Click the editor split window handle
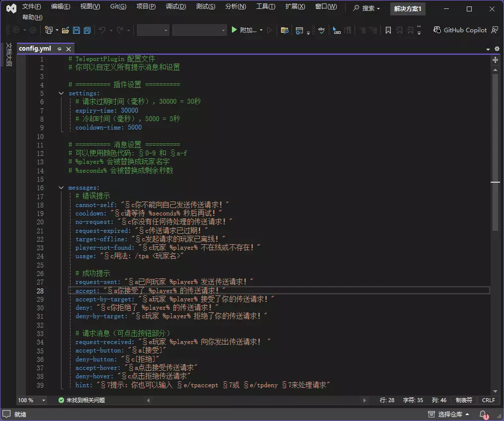The image size is (504, 421). pyautogui.click(x=496, y=60)
